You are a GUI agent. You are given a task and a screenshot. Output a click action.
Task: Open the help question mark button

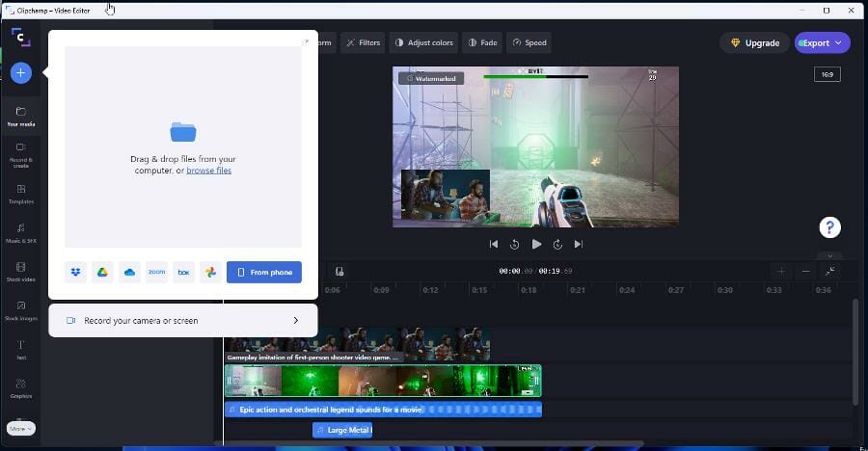click(x=829, y=227)
